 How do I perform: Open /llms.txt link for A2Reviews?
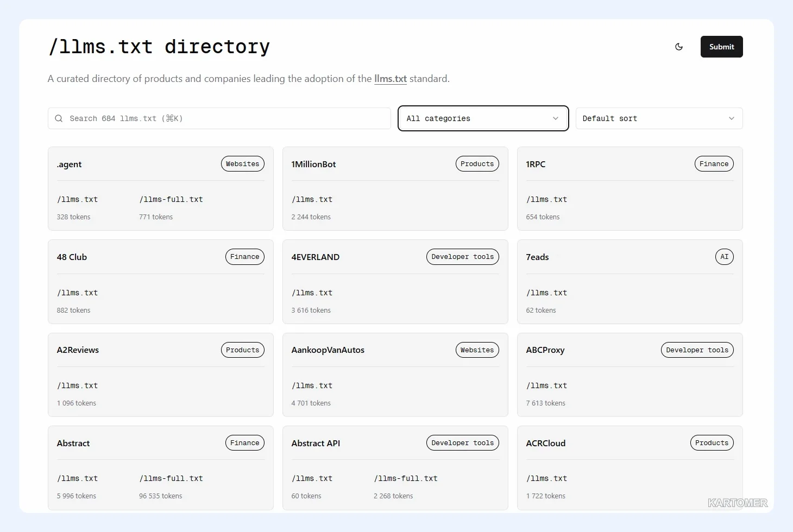77,386
